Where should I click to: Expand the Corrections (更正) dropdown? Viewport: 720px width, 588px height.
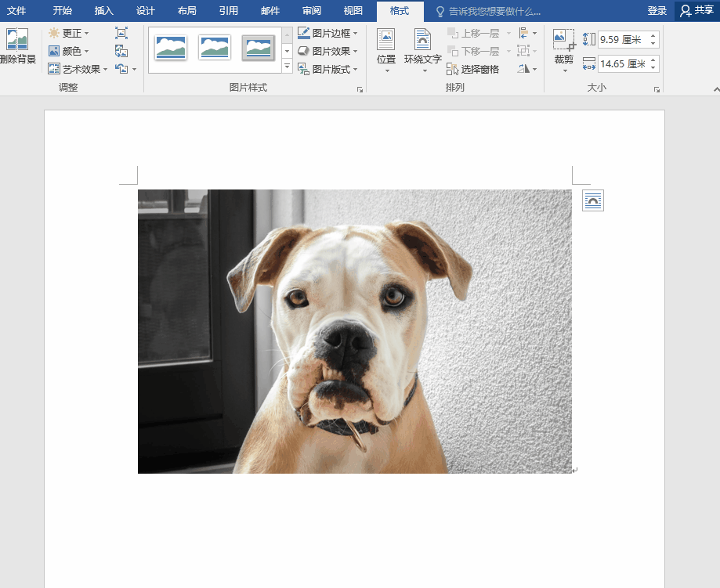69,33
